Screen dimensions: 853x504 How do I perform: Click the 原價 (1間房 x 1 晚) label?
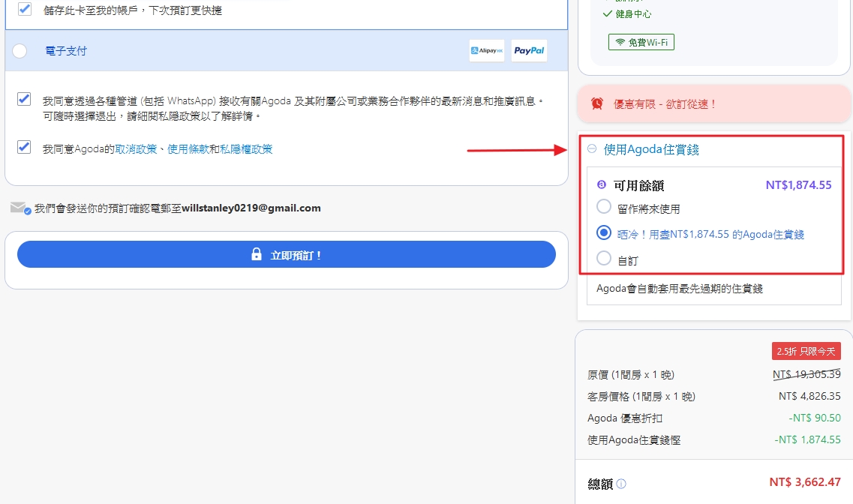pyautogui.click(x=631, y=375)
